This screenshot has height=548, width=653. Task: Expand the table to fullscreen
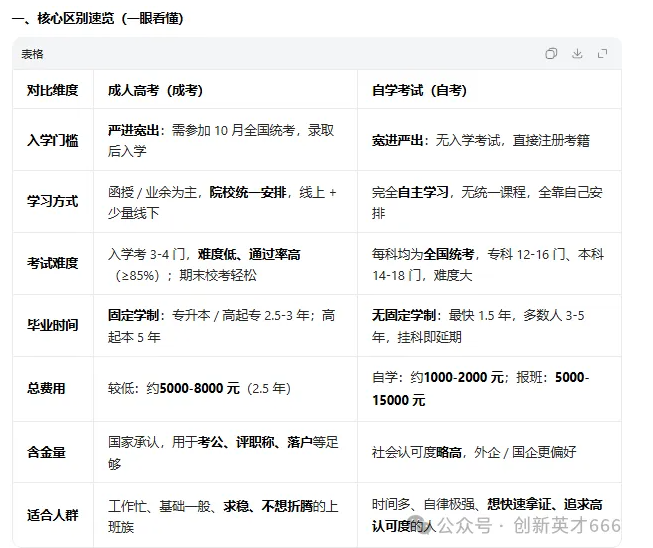point(602,54)
